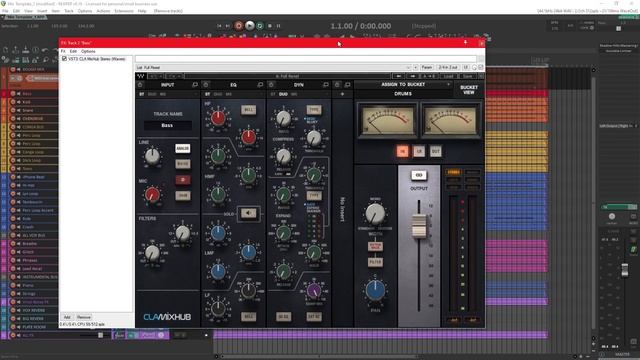
Task: Toggle DYN module power icon
Action: [x=271, y=85]
